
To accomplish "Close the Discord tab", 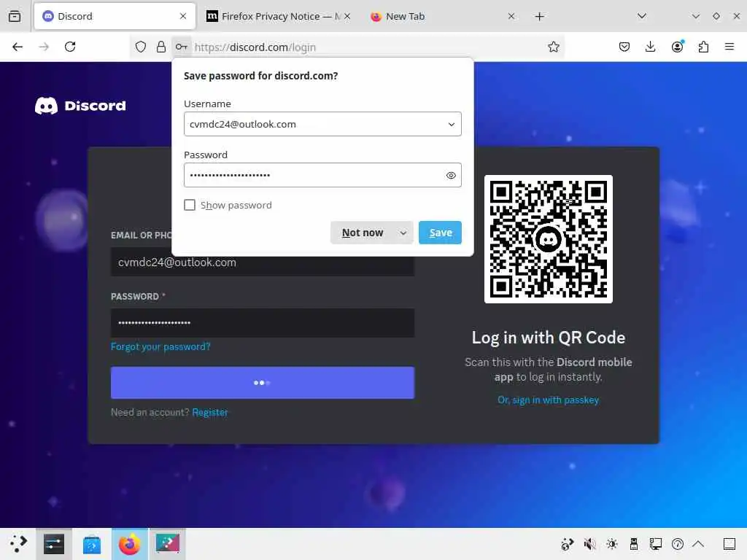I will pos(183,16).
